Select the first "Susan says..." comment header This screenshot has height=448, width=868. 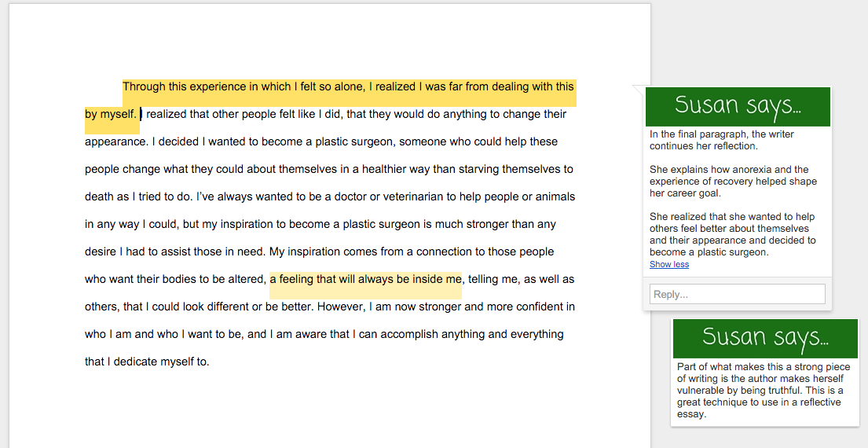tap(738, 105)
